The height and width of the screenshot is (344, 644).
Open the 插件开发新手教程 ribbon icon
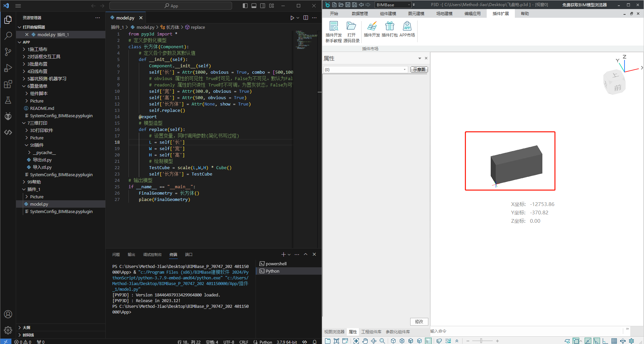pyautogui.click(x=334, y=26)
